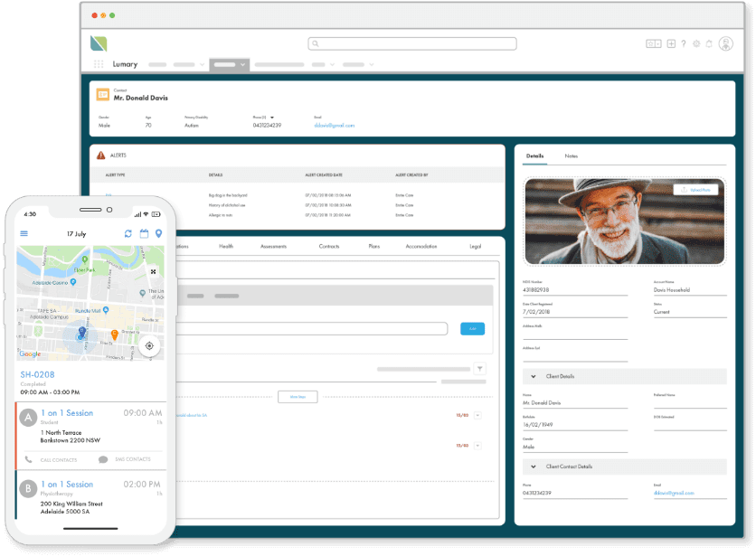Viewport: 756px width, 556px height.
Task: Switch to the Notes tab
Action: point(571,156)
